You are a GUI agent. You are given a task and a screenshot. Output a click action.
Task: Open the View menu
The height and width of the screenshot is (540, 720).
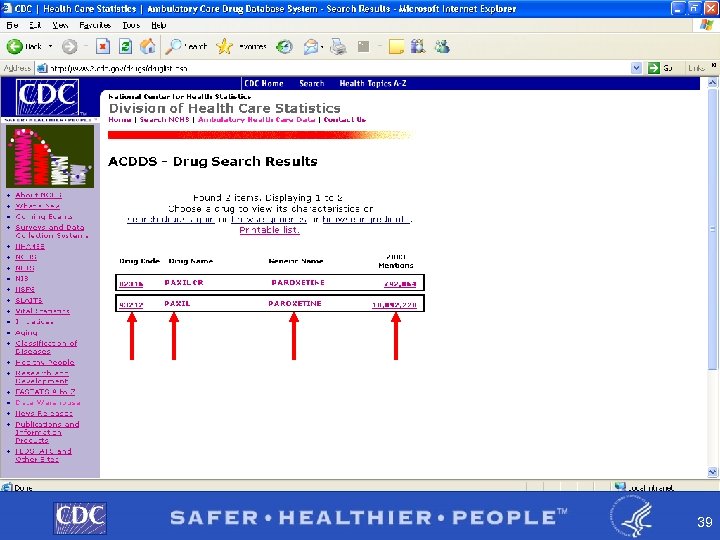60,25
